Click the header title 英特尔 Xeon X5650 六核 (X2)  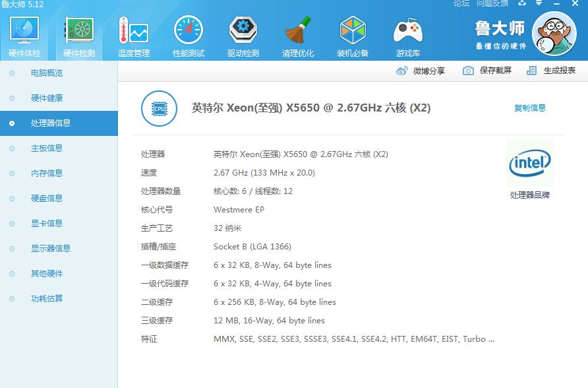[311, 108]
